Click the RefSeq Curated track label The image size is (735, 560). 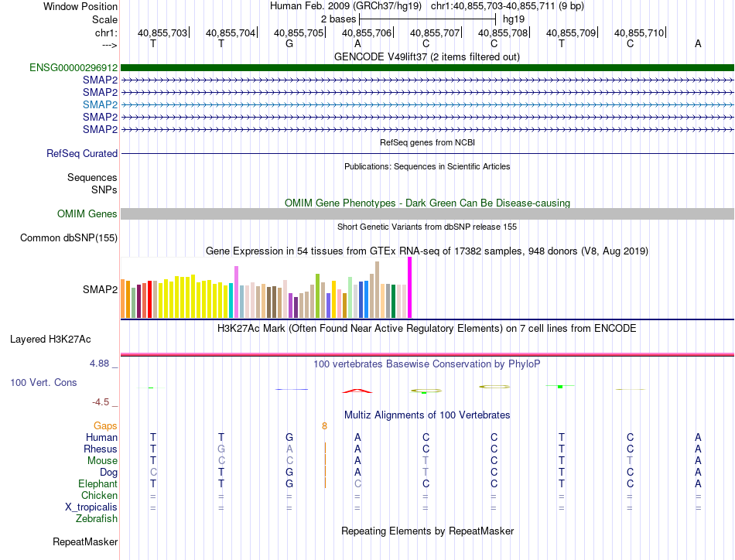(x=82, y=153)
